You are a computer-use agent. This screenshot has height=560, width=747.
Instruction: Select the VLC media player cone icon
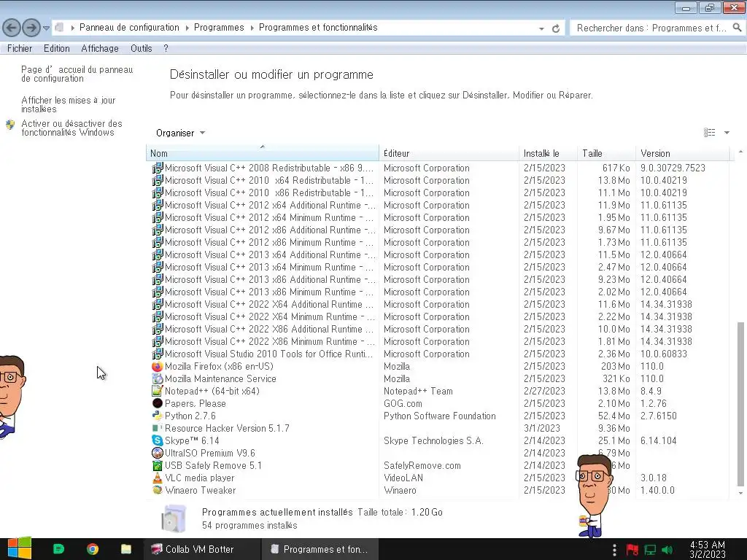(x=158, y=478)
